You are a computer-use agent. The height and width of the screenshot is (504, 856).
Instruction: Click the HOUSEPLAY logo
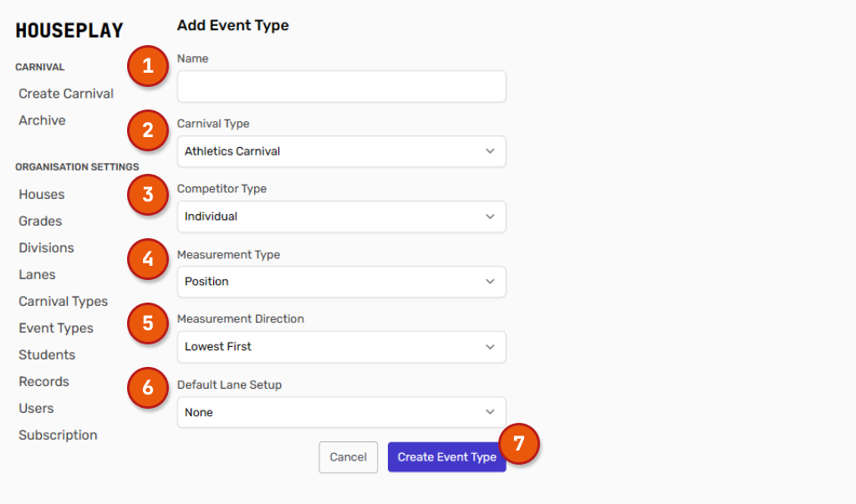pyautogui.click(x=69, y=31)
